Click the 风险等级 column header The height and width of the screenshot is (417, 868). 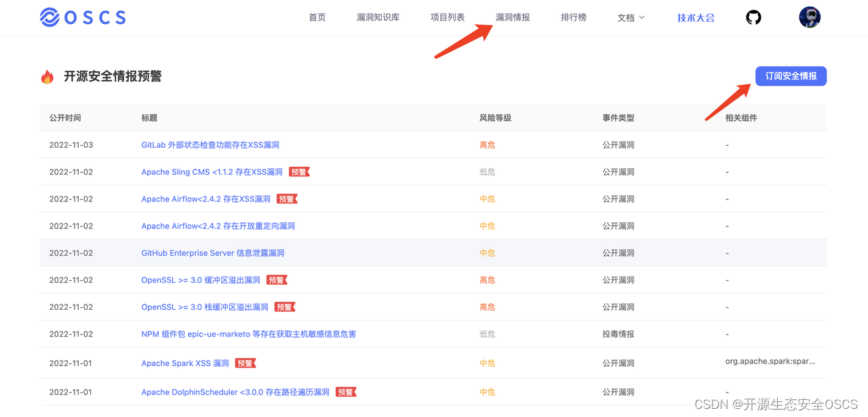click(x=495, y=118)
